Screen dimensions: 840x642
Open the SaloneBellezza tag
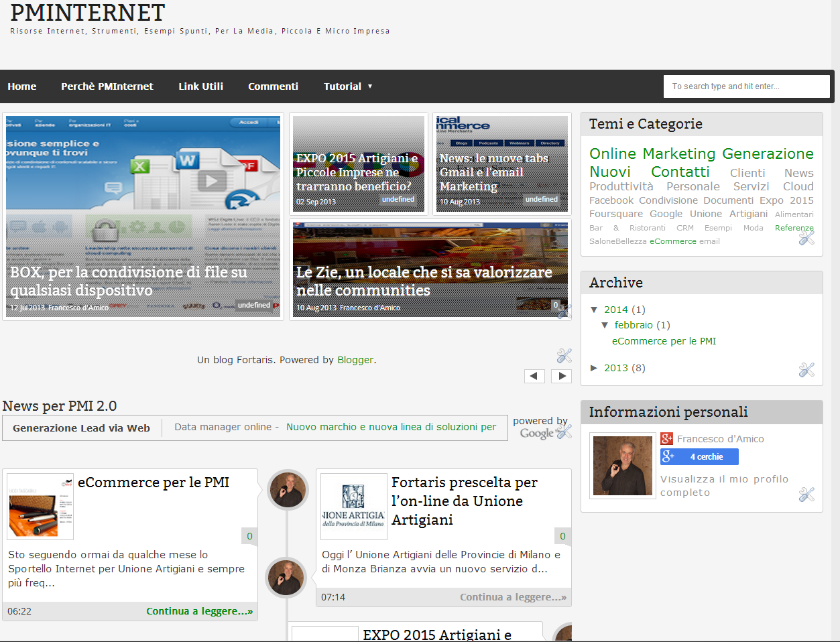tap(618, 241)
